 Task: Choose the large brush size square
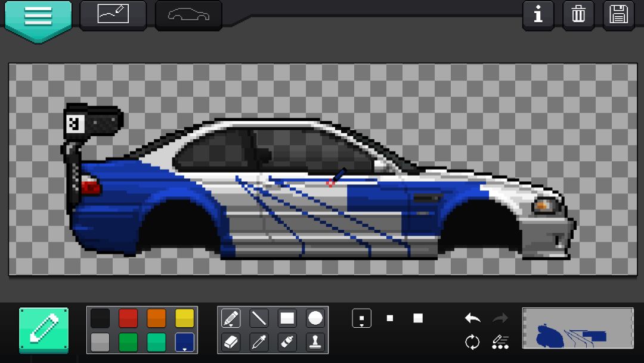[x=418, y=318]
